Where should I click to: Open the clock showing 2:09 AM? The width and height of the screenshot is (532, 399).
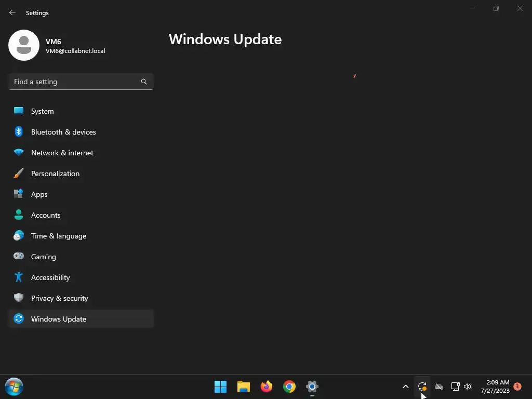(495, 387)
